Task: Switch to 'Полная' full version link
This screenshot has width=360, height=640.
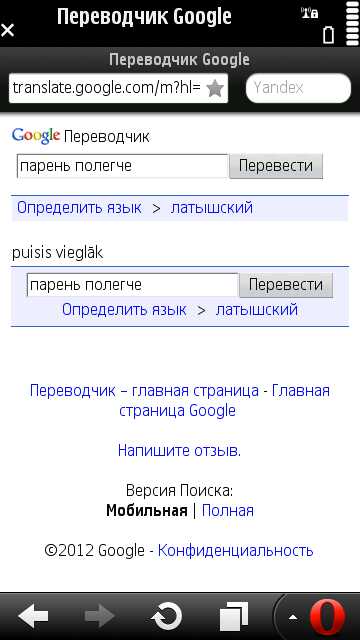Action: 228,511
